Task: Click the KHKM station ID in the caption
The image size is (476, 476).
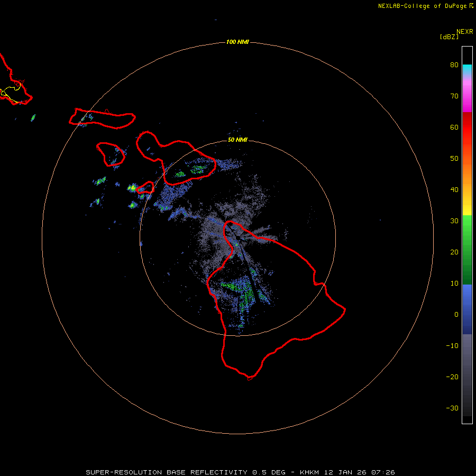Action: (x=309, y=472)
